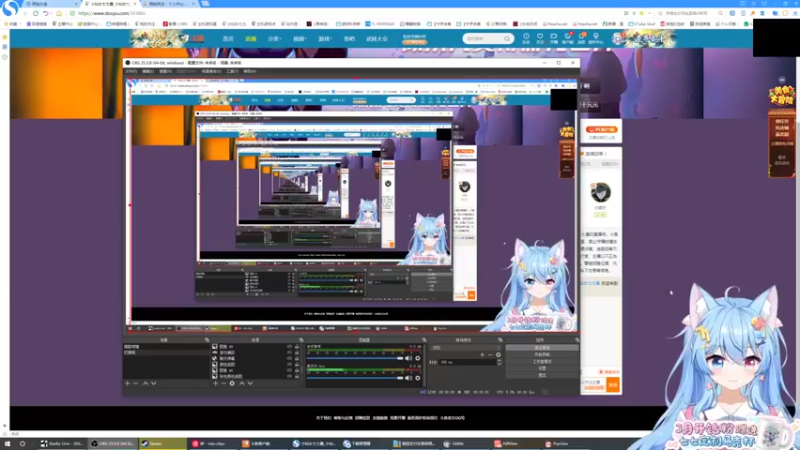
Task: Mute the second mixer channel speaker icon
Action: [409, 378]
